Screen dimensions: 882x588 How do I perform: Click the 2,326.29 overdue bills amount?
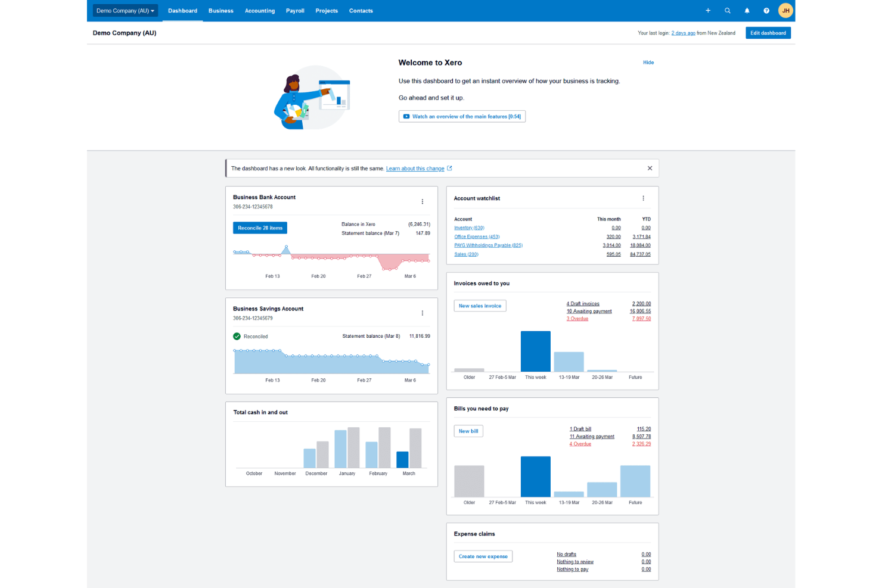click(x=641, y=444)
